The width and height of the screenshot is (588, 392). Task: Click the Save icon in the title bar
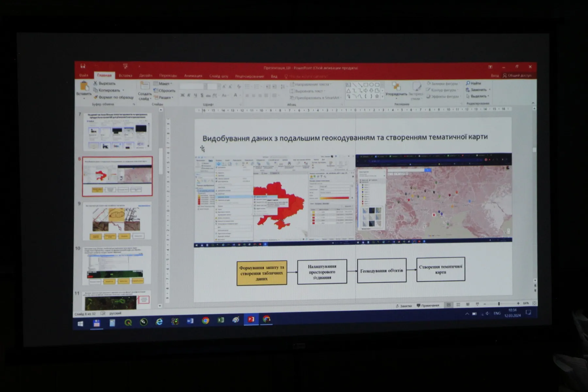pyautogui.click(x=83, y=66)
